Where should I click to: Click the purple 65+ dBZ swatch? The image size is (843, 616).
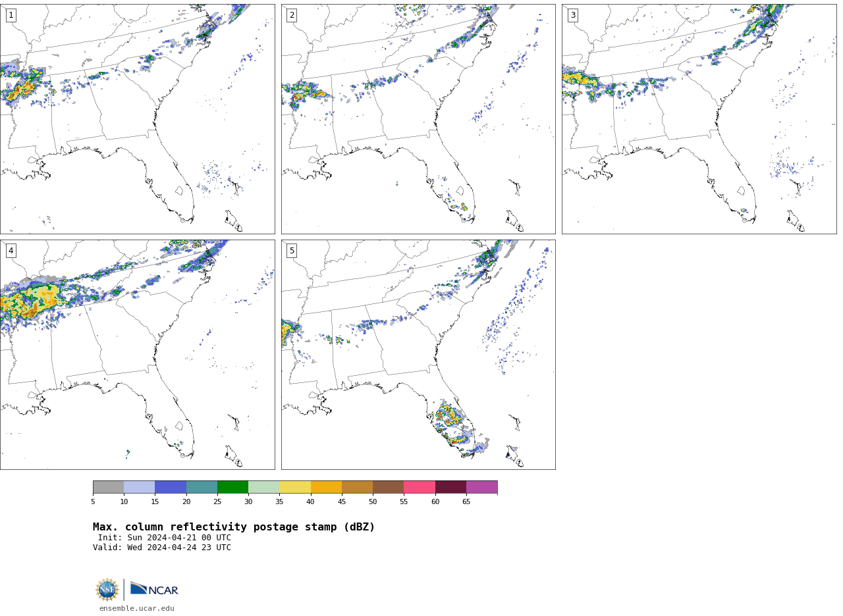[481, 487]
